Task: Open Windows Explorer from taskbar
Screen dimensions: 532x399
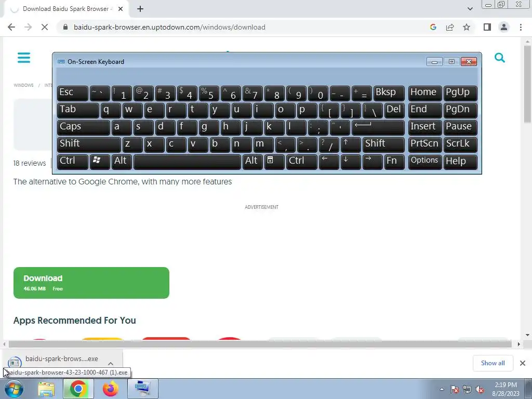Action: click(46, 389)
